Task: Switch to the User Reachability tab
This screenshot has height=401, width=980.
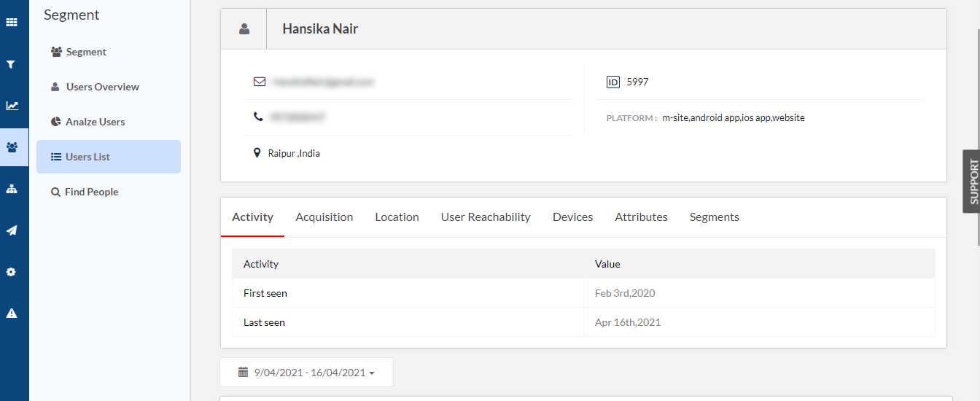Action: point(486,217)
